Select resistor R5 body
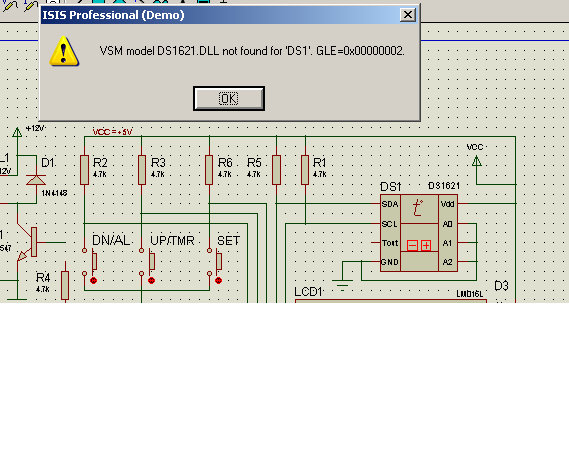Image resolution: width=569 pixels, height=468 pixels. [x=277, y=170]
